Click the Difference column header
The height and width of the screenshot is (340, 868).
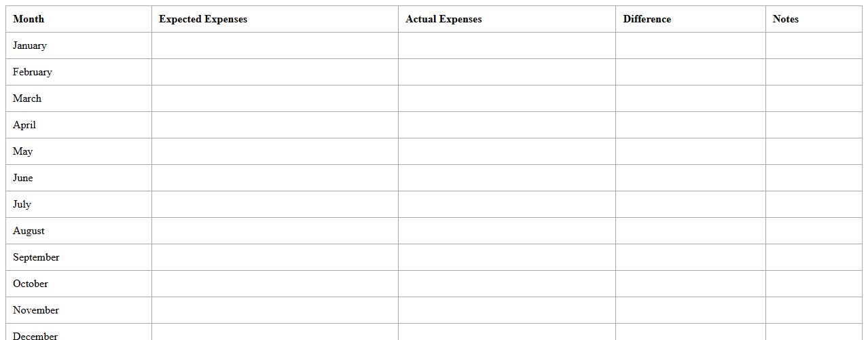coord(647,19)
